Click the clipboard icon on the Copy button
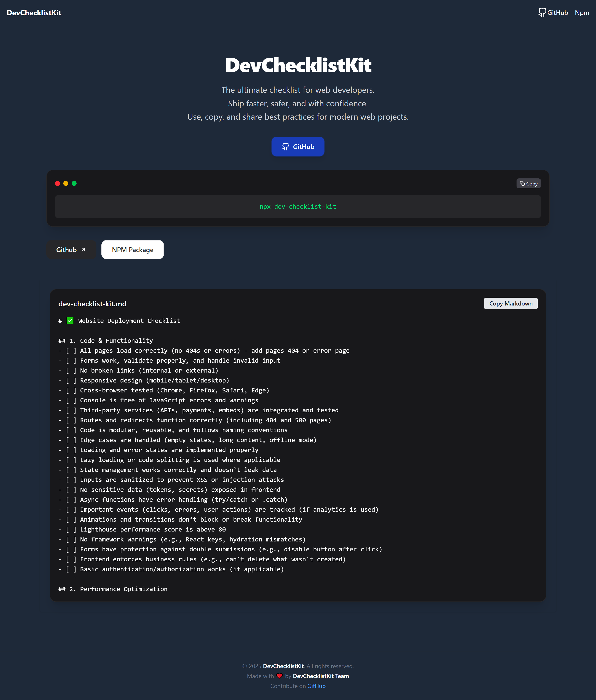The height and width of the screenshot is (700, 596). point(522,183)
